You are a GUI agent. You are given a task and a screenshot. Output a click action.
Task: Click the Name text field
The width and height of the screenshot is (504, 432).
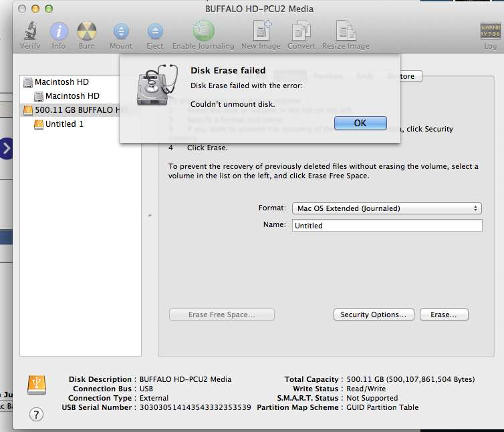387,226
